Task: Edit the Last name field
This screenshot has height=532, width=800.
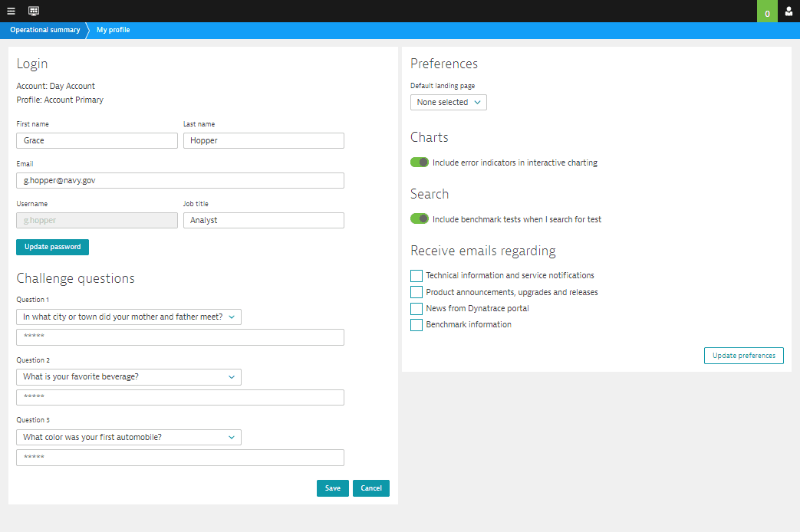Action: click(264, 141)
